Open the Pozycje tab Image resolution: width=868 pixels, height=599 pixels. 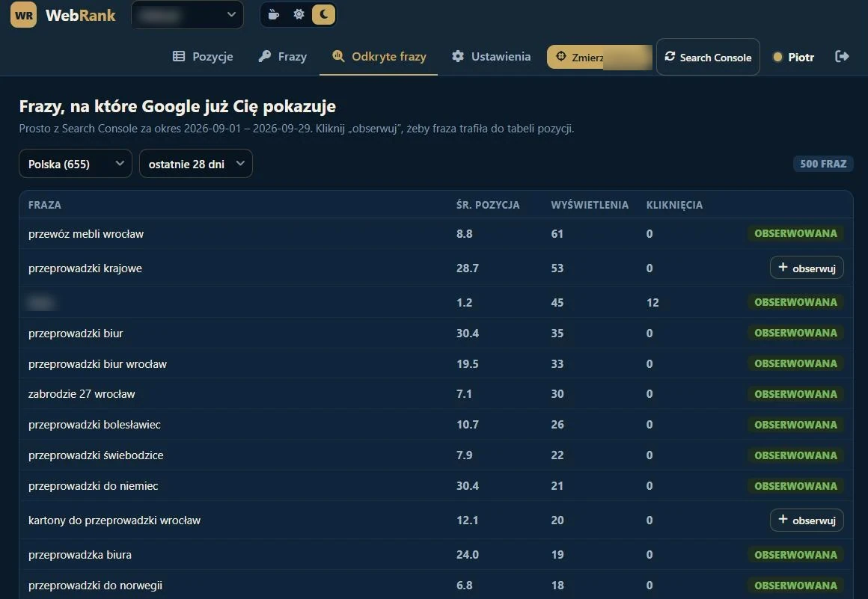coord(203,56)
